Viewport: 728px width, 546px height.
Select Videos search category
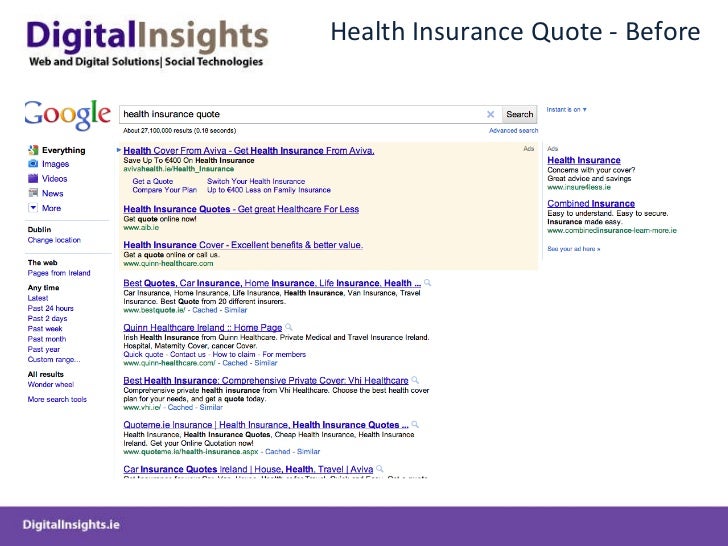click(54, 179)
